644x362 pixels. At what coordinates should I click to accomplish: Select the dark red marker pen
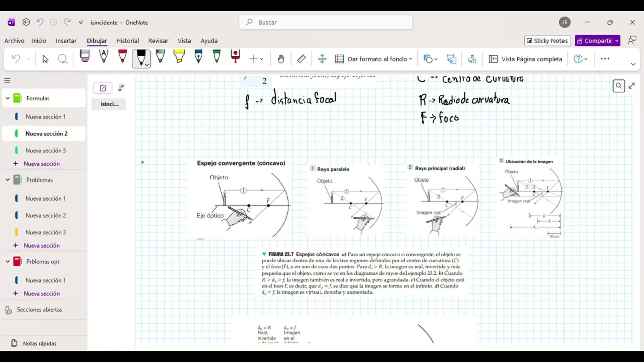(x=235, y=57)
